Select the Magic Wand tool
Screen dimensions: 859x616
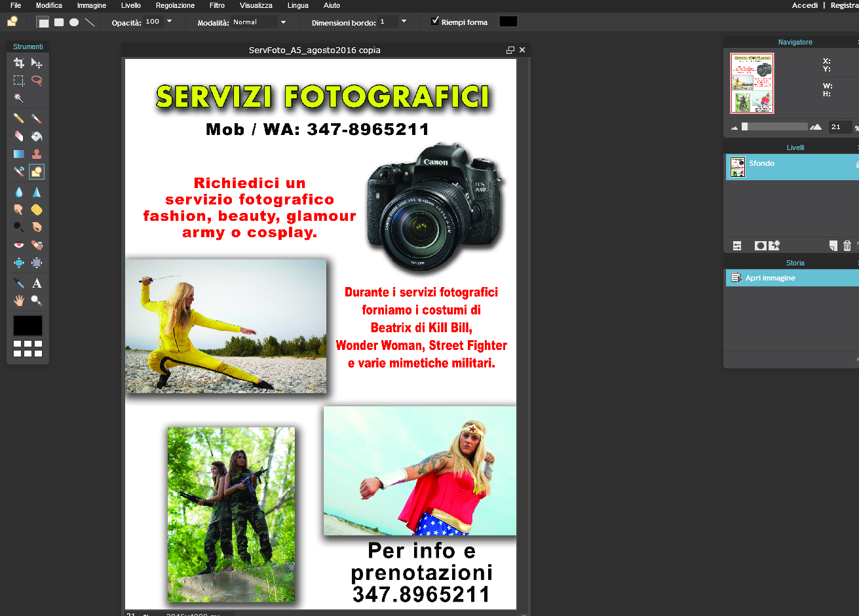[19, 98]
